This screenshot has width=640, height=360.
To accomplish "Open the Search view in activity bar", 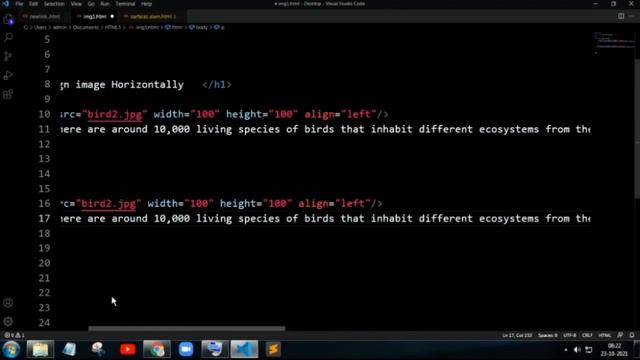I will pyautogui.click(x=8, y=38).
